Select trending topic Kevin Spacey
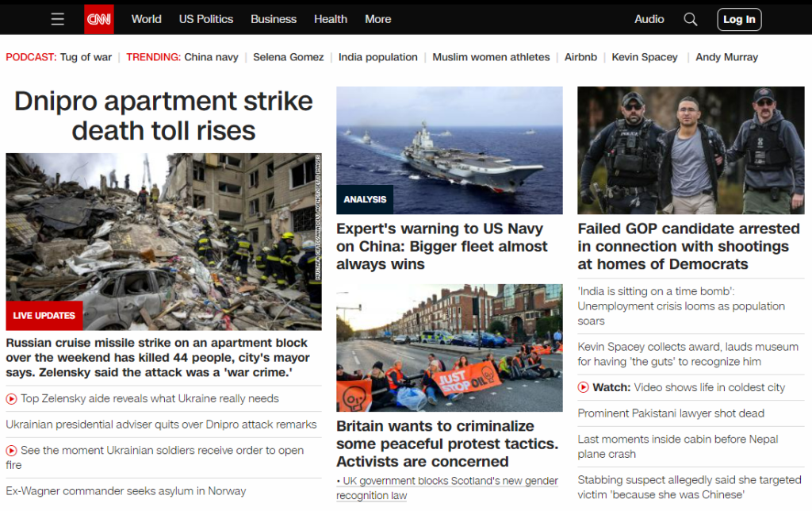 click(x=645, y=57)
